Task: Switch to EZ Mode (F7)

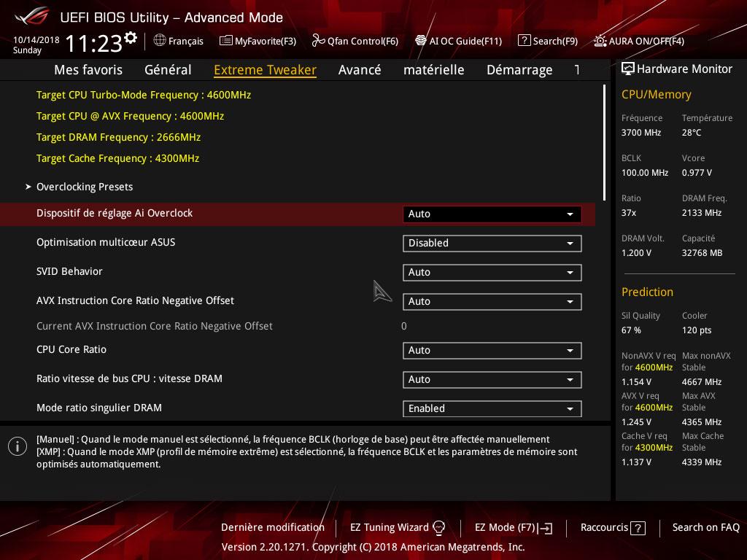Action: [x=513, y=527]
